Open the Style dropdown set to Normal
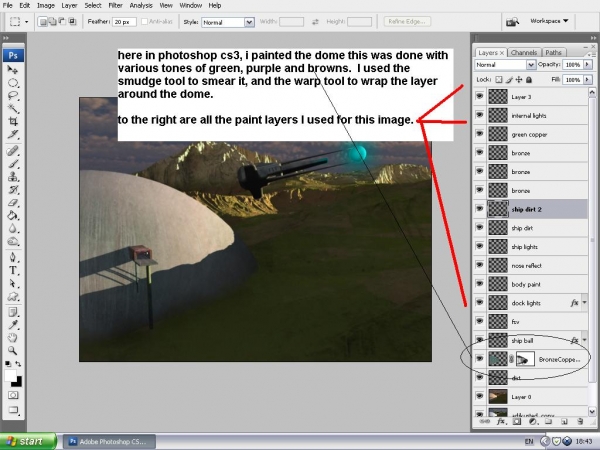600x450 pixels. pyautogui.click(x=228, y=22)
